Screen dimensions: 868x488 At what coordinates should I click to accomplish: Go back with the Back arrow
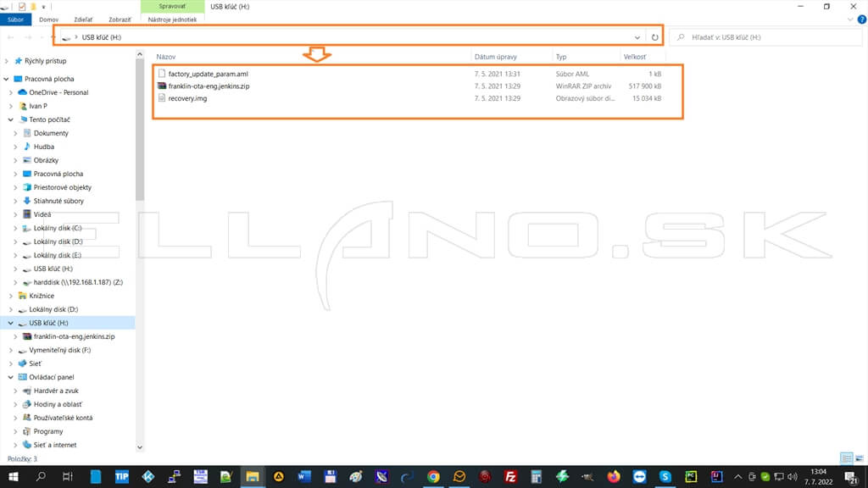click(x=11, y=37)
